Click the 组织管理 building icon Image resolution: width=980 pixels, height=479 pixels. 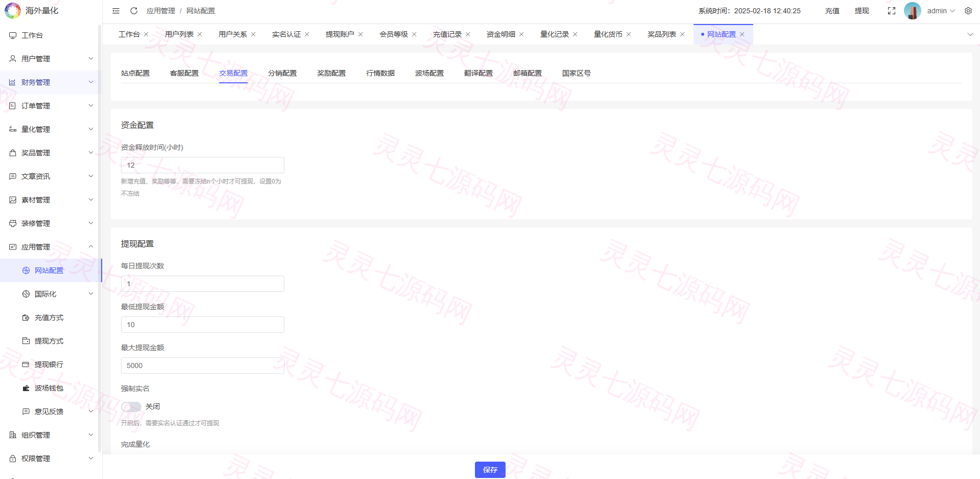tap(13, 435)
